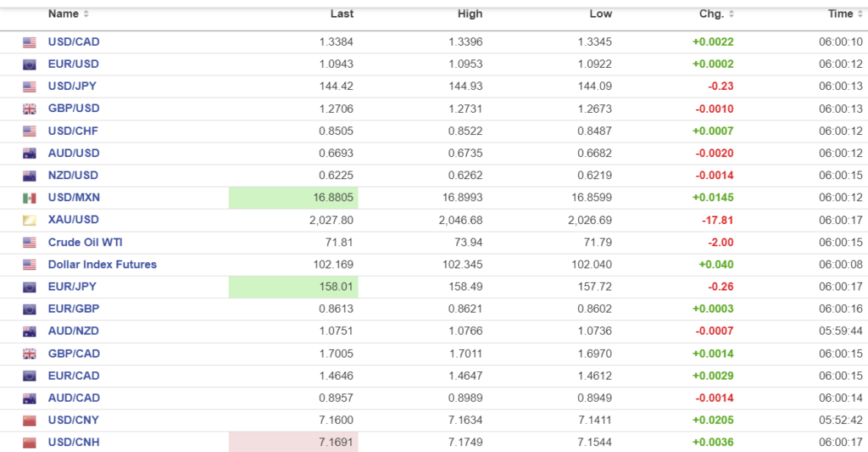The image size is (868, 452).
Task: Click the Australia flag icon beside AUD/USD
Action: [x=30, y=153]
